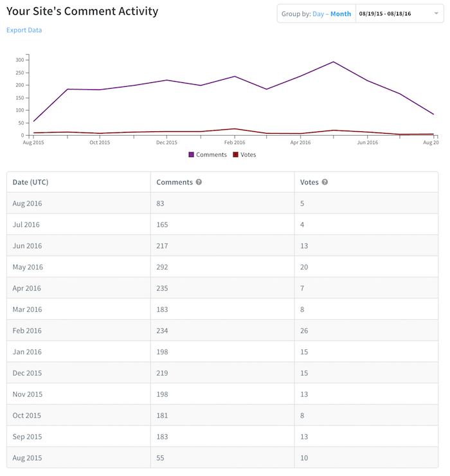450x476 pixels.
Task: Toggle the Votes series via legend label
Action: 248,155
